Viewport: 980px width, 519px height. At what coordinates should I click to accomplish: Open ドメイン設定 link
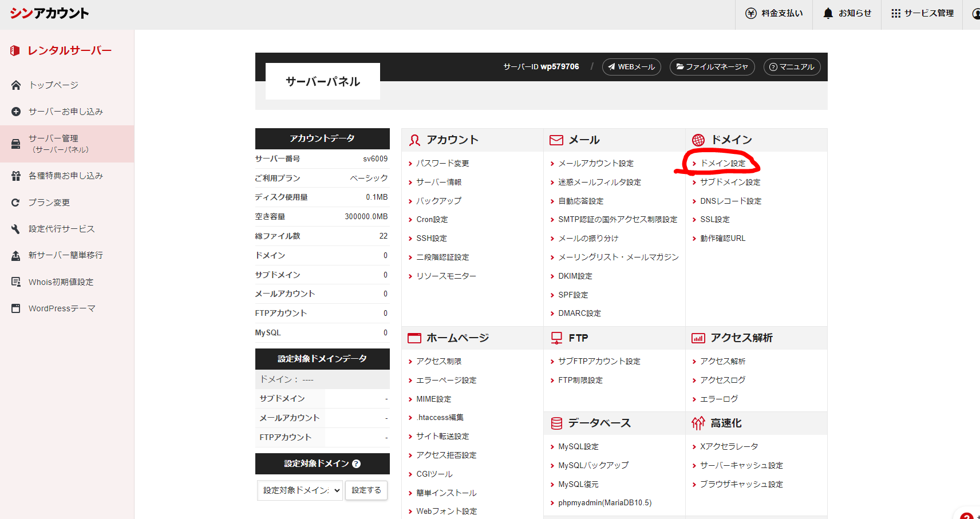coord(723,164)
